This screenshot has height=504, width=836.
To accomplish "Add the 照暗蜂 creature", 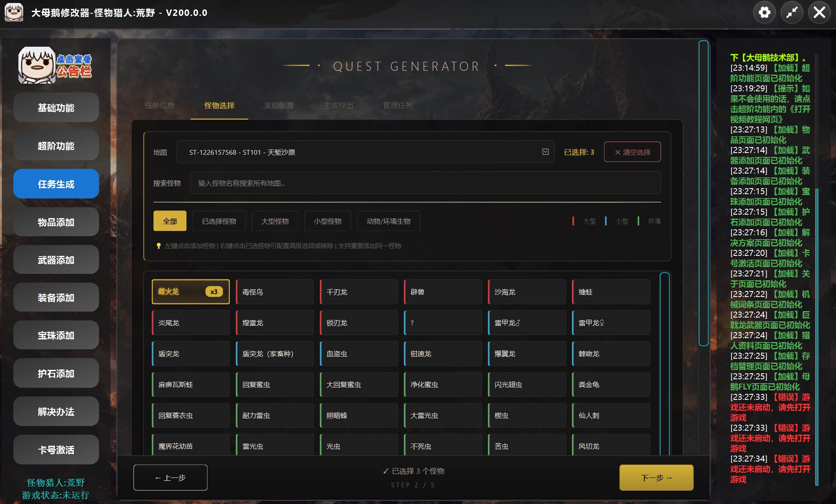I will pyautogui.click(x=359, y=415).
